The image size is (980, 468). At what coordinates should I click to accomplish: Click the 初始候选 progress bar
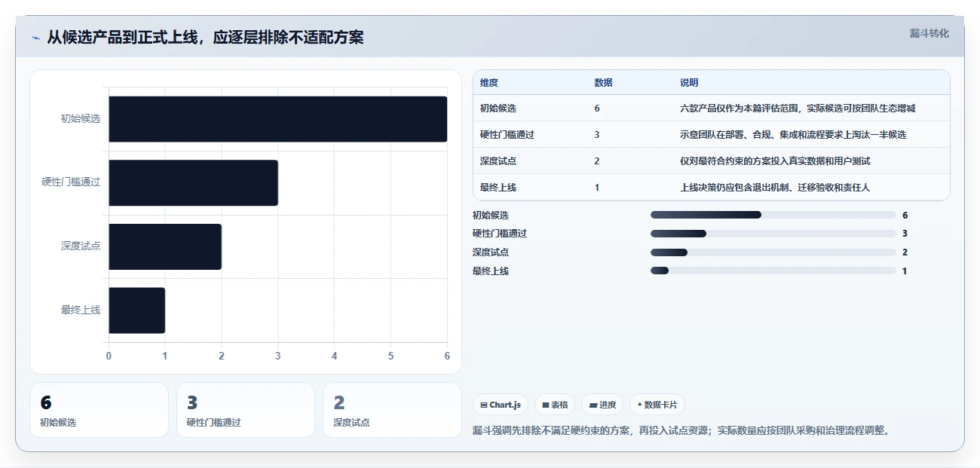click(773, 215)
